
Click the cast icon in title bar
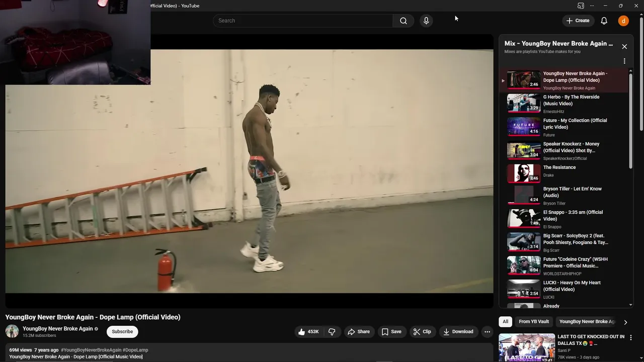(x=581, y=6)
